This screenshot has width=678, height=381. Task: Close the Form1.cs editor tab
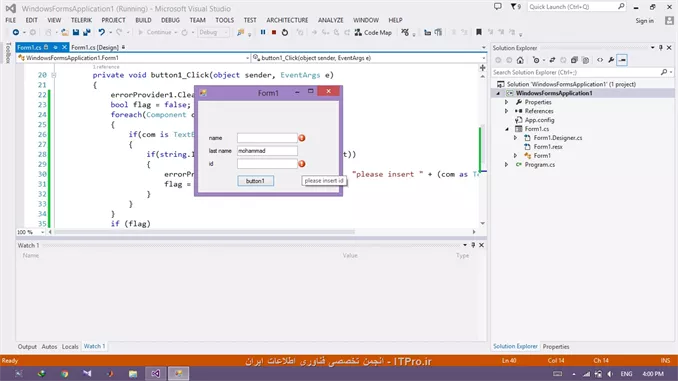[64, 47]
